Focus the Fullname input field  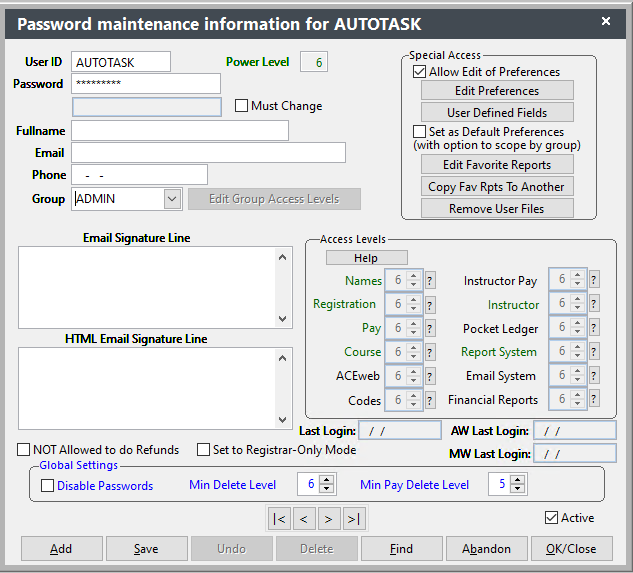pos(180,131)
